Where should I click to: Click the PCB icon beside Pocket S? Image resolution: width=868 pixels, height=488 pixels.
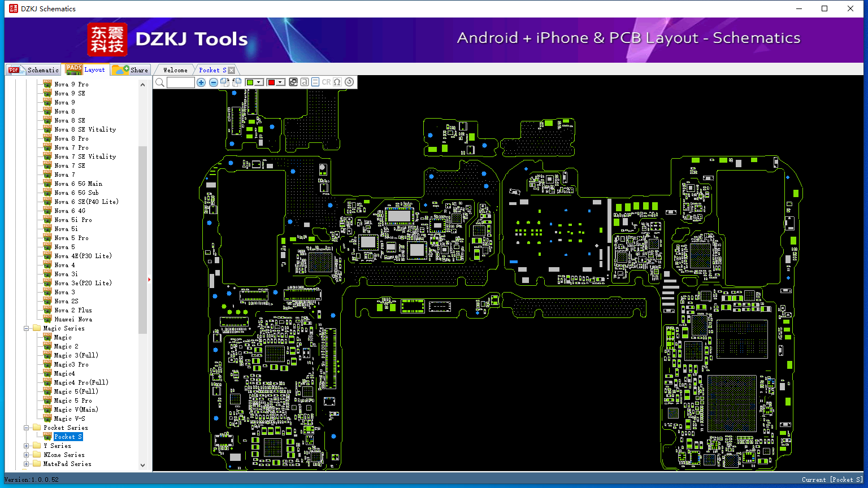[47, 437]
